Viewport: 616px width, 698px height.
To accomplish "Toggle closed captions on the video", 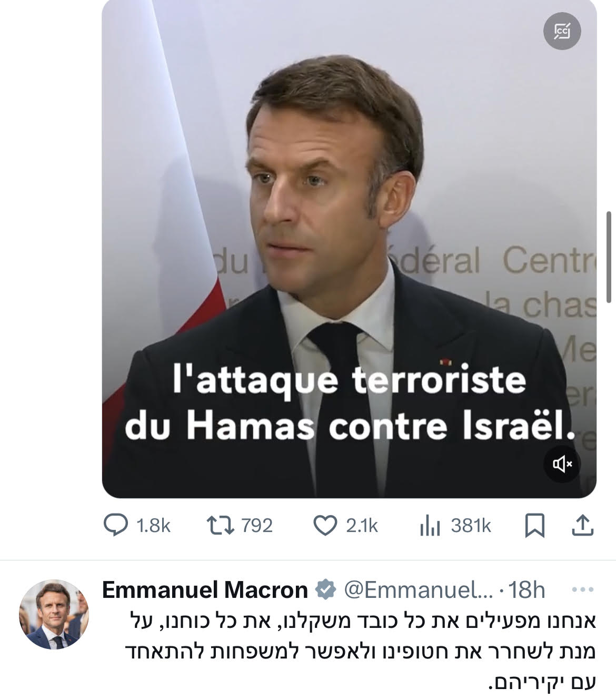I will pyautogui.click(x=562, y=32).
